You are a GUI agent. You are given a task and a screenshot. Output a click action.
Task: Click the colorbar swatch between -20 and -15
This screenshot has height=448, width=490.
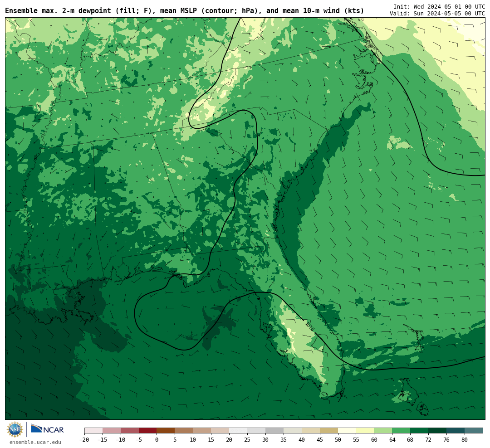[x=94, y=431]
